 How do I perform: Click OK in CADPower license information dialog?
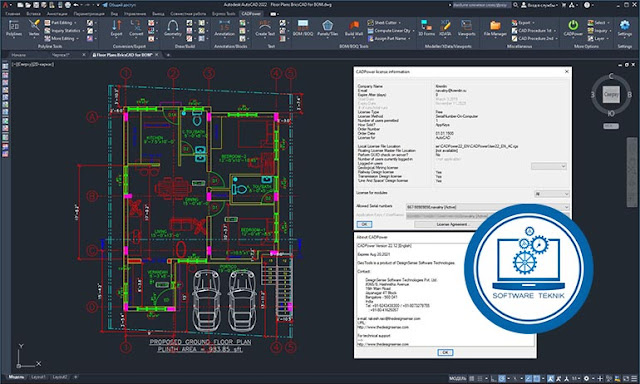pos(364,224)
